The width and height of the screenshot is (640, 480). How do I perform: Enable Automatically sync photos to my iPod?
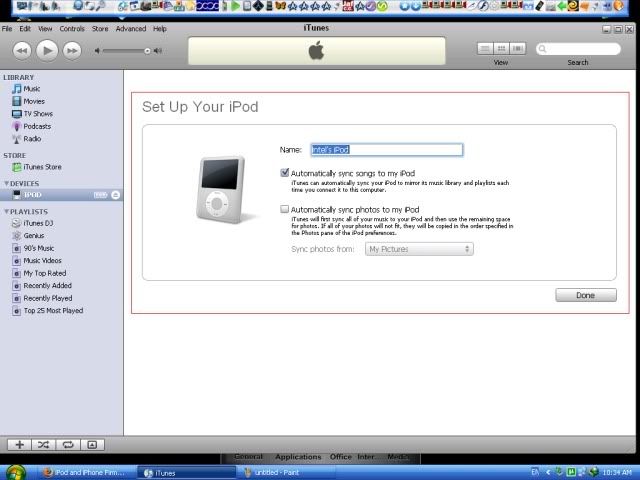coord(285,209)
